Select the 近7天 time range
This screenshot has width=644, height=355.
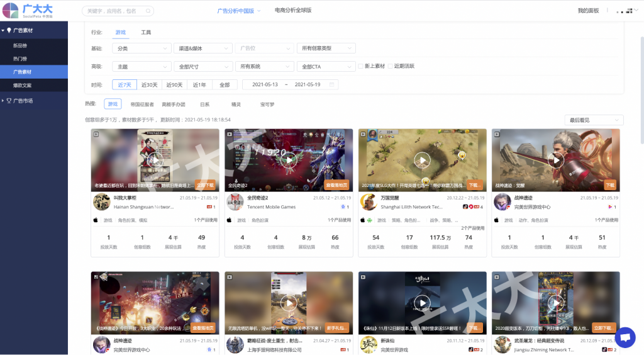125,84
